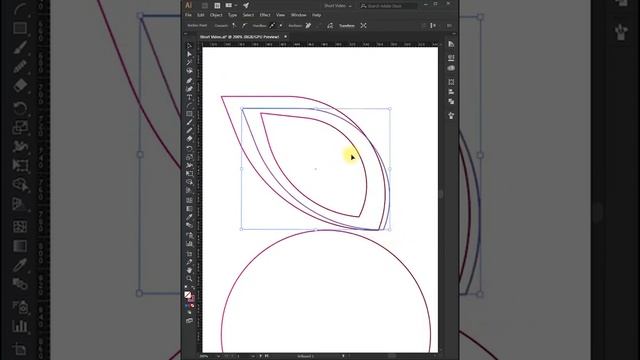Open the View menu

[280, 15]
